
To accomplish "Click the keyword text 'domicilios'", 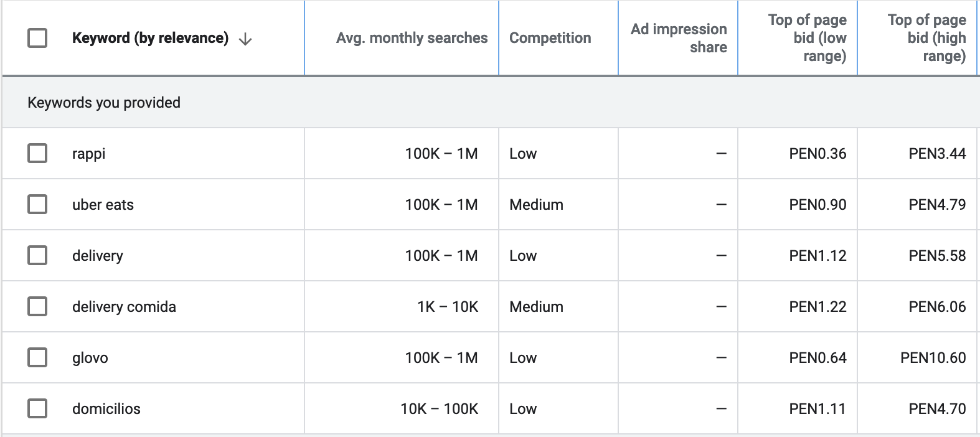I will point(106,409).
